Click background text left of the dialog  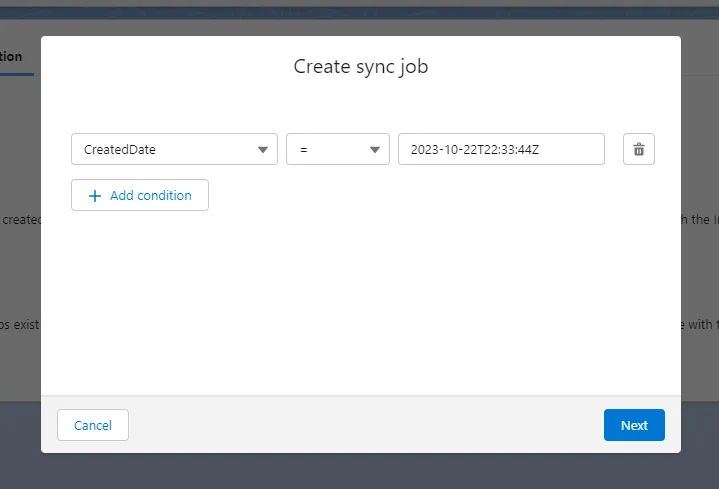click(x=20, y=219)
